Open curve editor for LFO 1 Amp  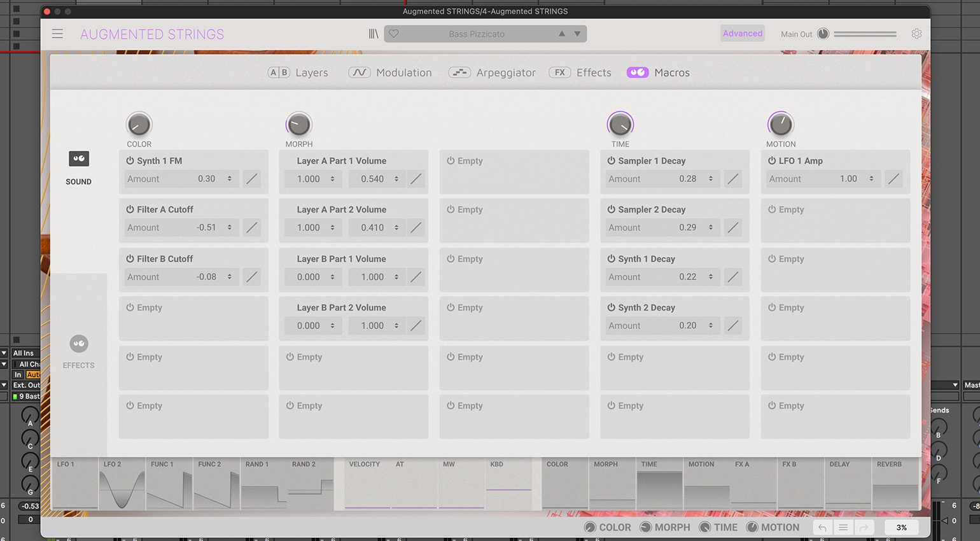tap(893, 179)
